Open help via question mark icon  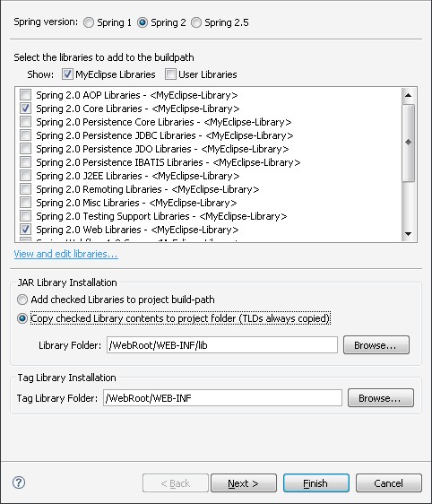[x=19, y=482]
